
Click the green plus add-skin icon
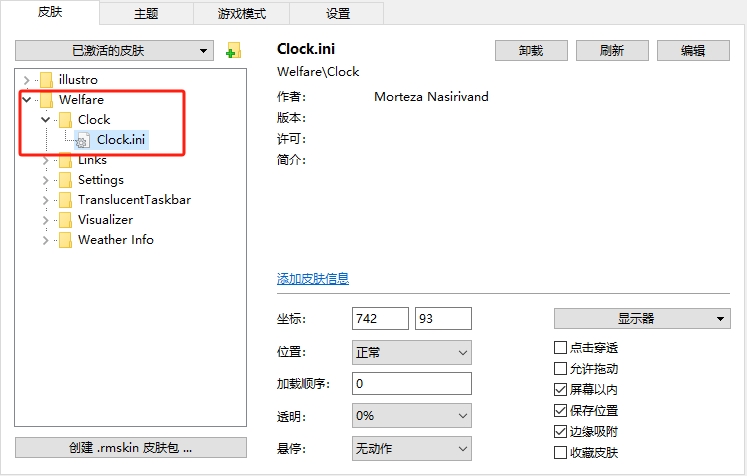234,51
